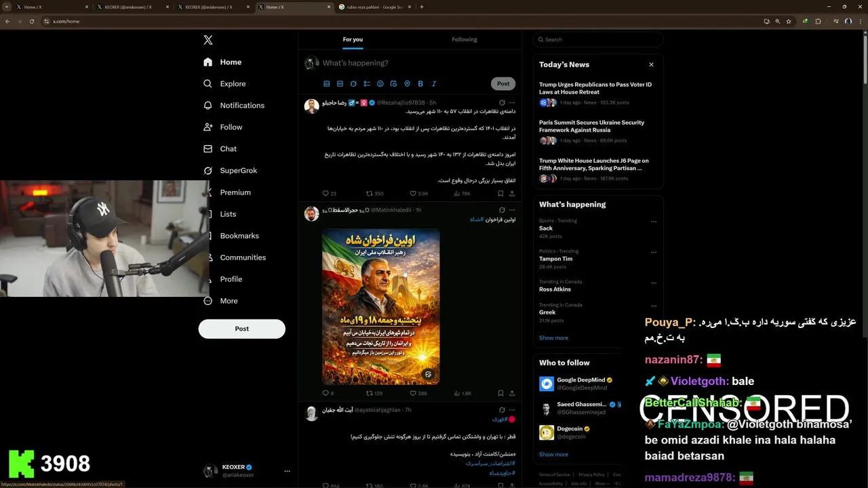Open the Follow page in sidebar
Screen dimensions: 868x488
pyautogui.click(x=222, y=127)
